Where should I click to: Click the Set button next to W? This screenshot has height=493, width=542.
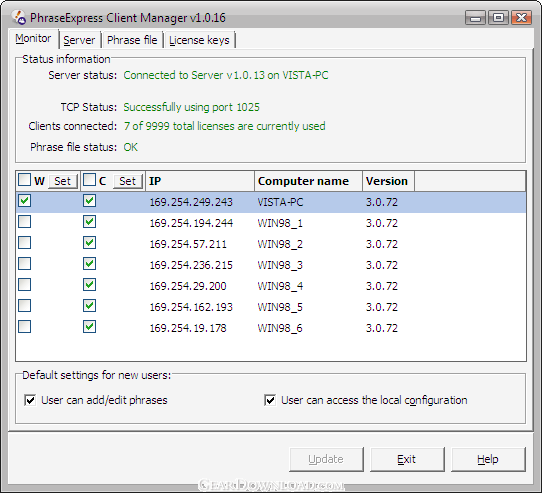(x=63, y=181)
